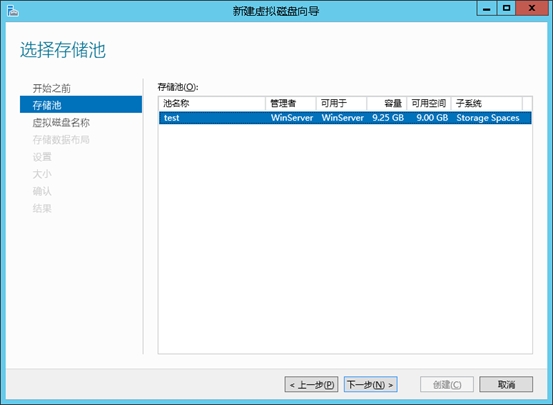
Task: Sort by 池名称 column header
Action: 212,103
